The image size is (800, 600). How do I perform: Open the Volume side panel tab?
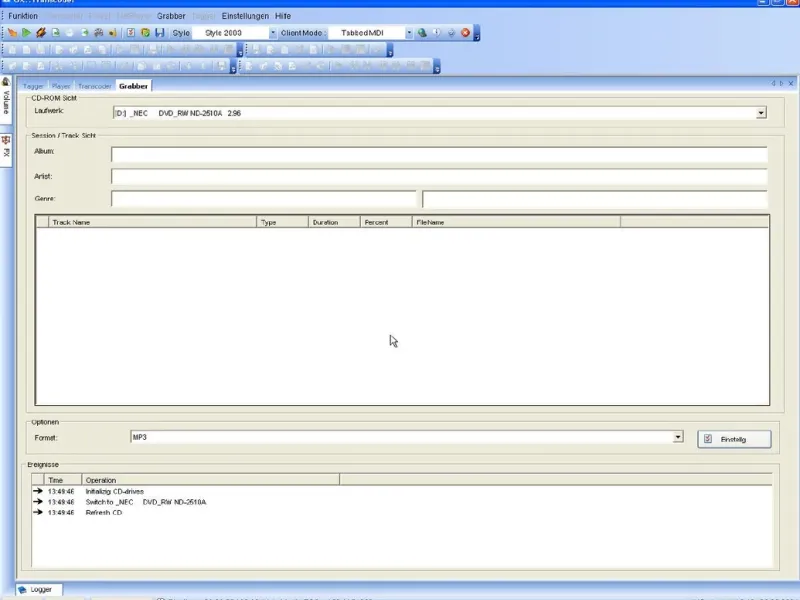pyautogui.click(x=6, y=97)
